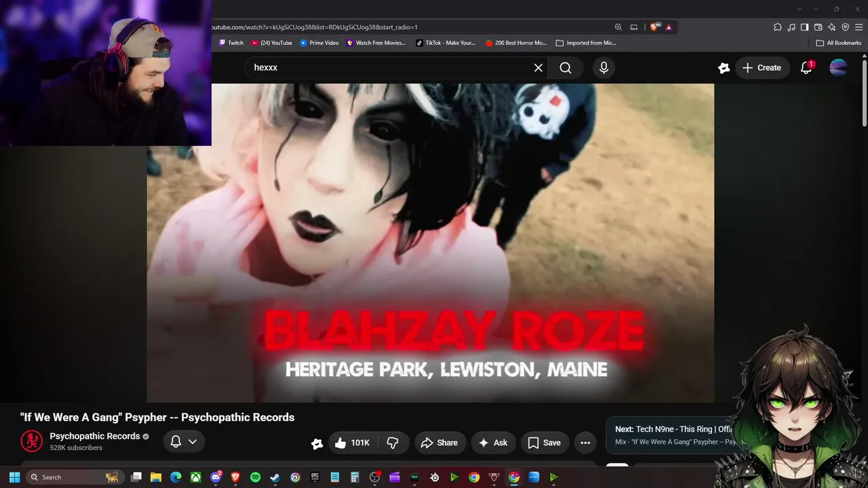868x488 pixels.
Task: Click the YouTube search magnifier button
Action: [566, 68]
